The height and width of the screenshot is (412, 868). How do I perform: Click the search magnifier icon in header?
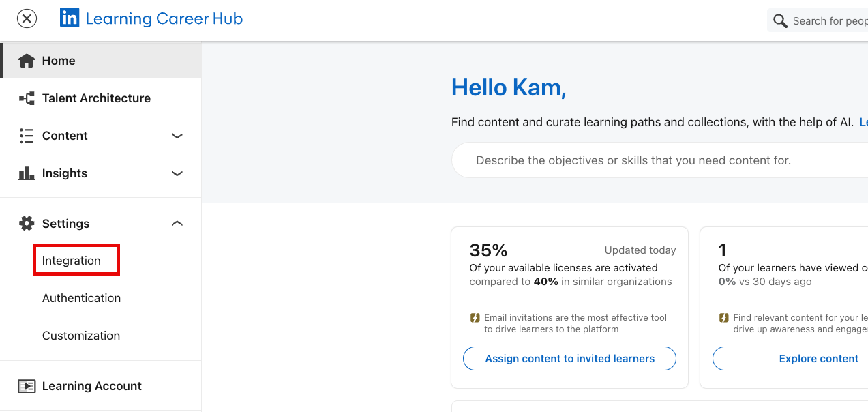coord(779,20)
